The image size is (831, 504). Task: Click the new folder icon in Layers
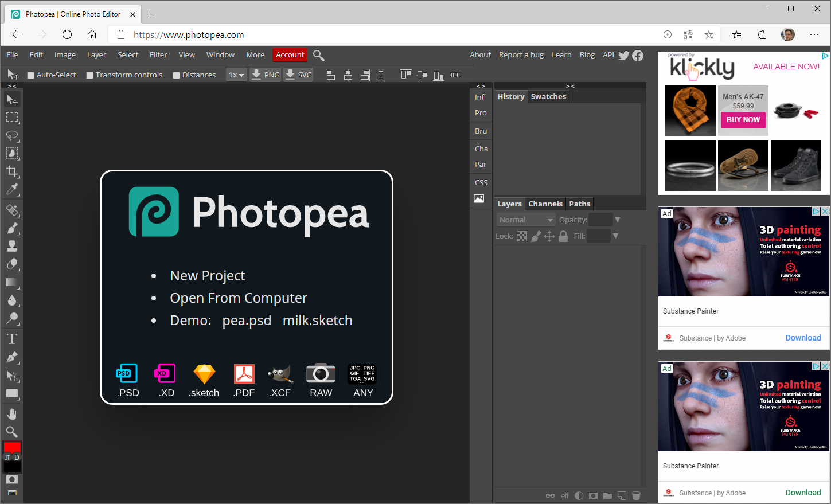[607, 495]
